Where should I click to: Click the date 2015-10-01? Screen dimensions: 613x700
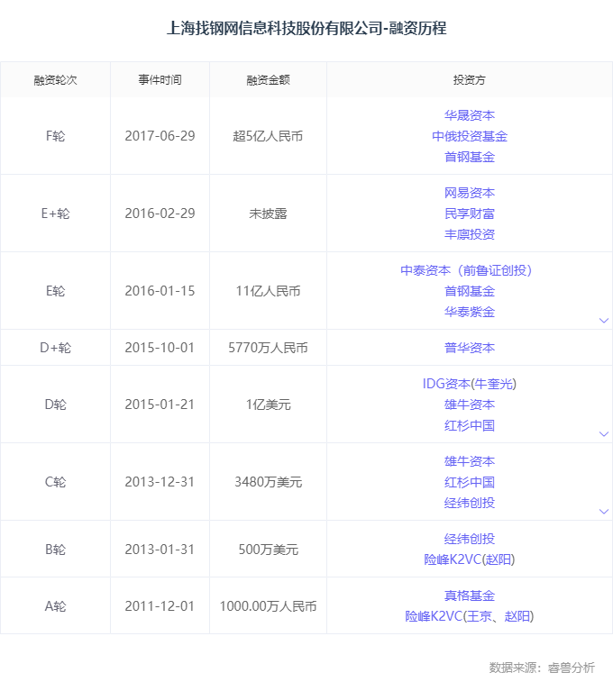(x=160, y=348)
